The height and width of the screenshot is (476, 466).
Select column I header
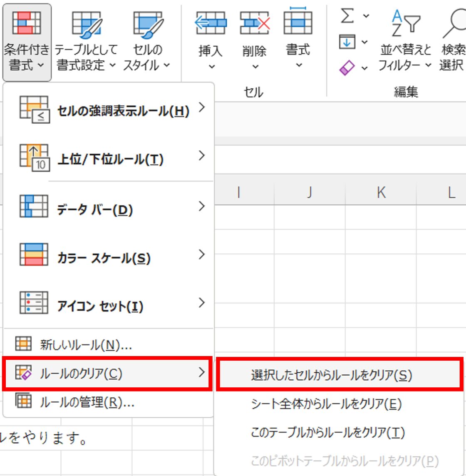239,192
